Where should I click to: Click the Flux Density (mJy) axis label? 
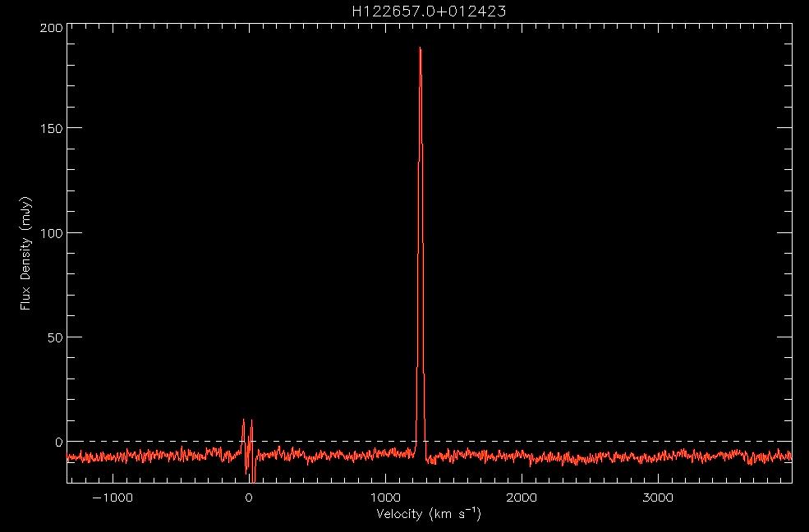[x=26, y=253]
